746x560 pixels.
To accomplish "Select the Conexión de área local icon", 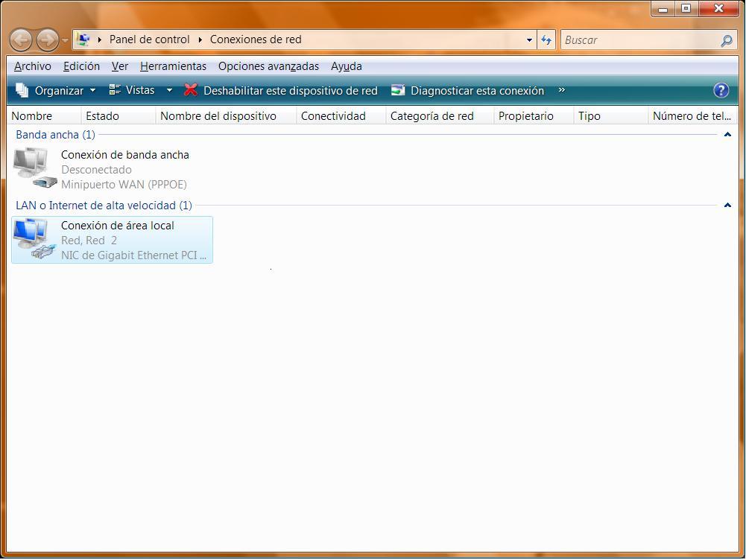I will click(34, 238).
